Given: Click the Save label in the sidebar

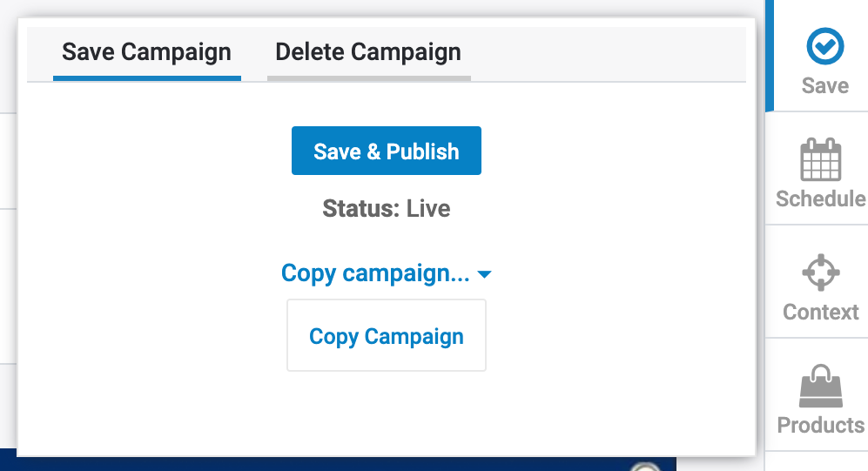Looking at the screenshot, I should pyautogui.click(x=824, y=86).
